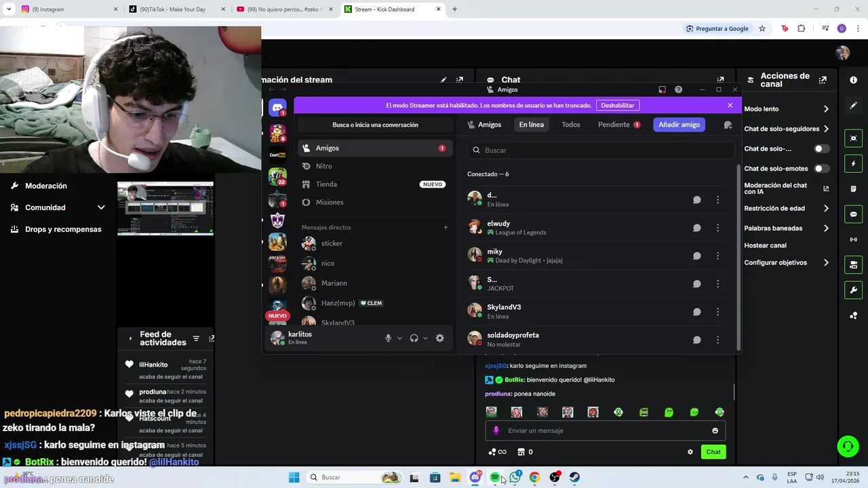Toggle Chat de solo-emotes switch
The height and width of the screenshot is (488, 868).
click(x=821, y=169)
